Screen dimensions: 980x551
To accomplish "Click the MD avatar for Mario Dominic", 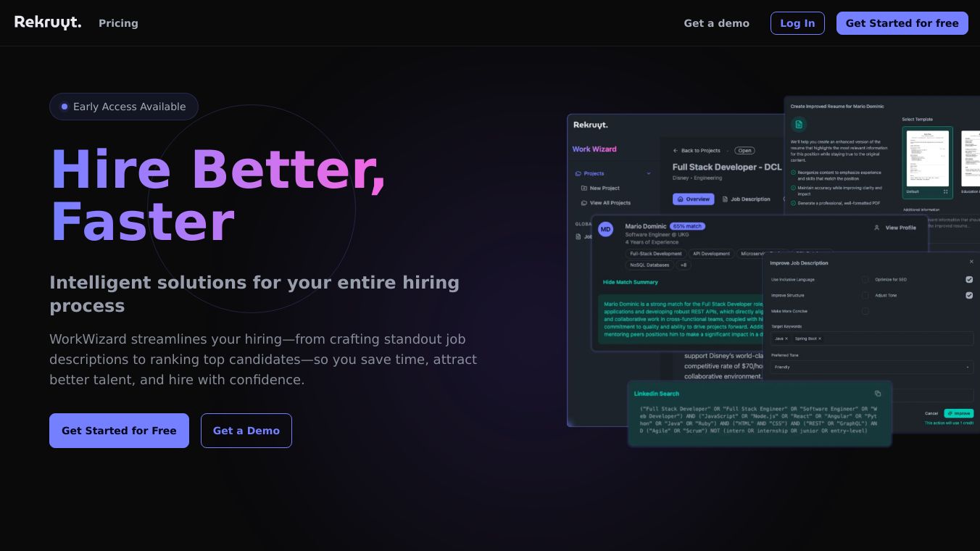I will point(606,230).
